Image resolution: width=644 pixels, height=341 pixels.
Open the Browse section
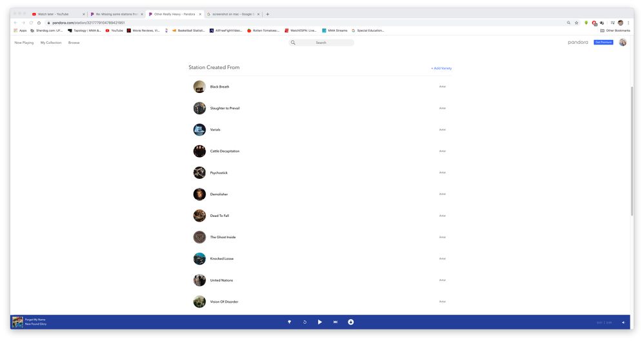[74, 43]
